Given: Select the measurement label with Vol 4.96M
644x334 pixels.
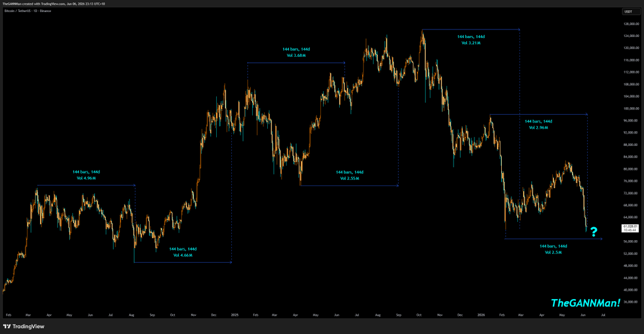Looking at the screenshot, I should click(86, 175).
